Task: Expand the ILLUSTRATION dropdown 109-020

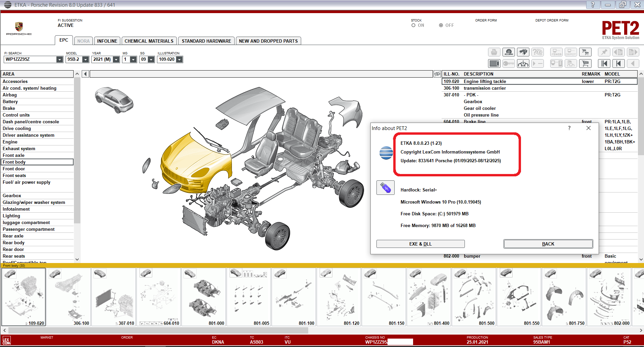Action: tap(179, 59)
